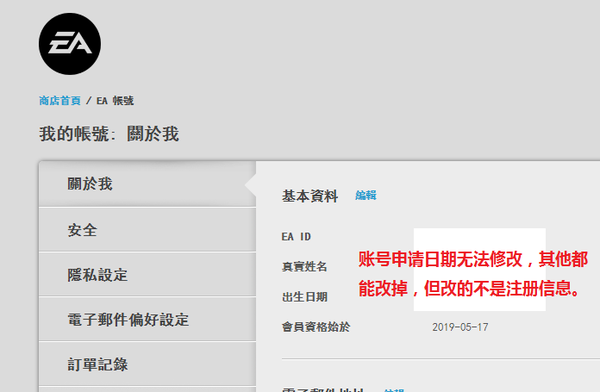Screen dimensions: 600x392
Task: Click the EA logo
Action: [x=70, y=44]
